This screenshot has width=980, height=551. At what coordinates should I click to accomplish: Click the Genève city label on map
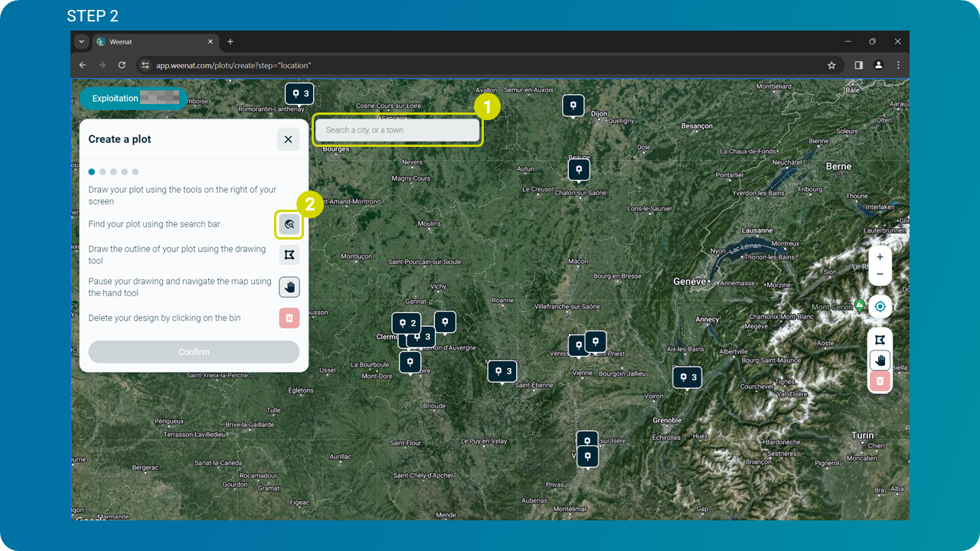[689, 282]
